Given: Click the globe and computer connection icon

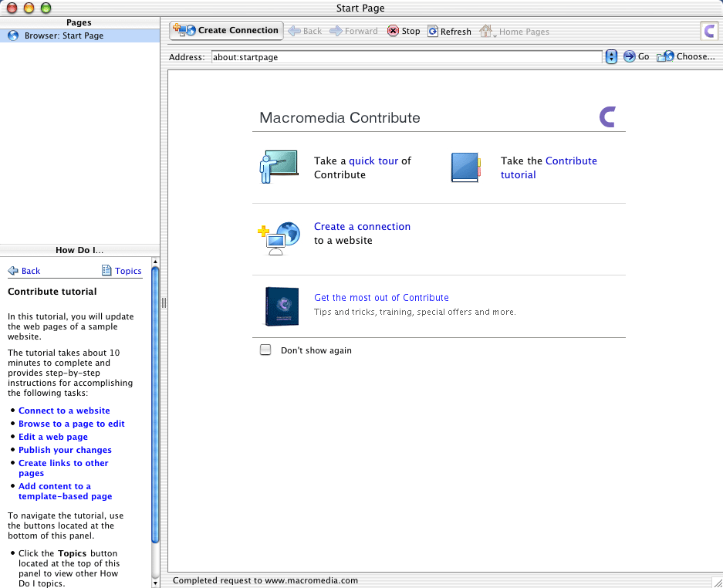Looking at the screenshot, I should coord(279,238).
